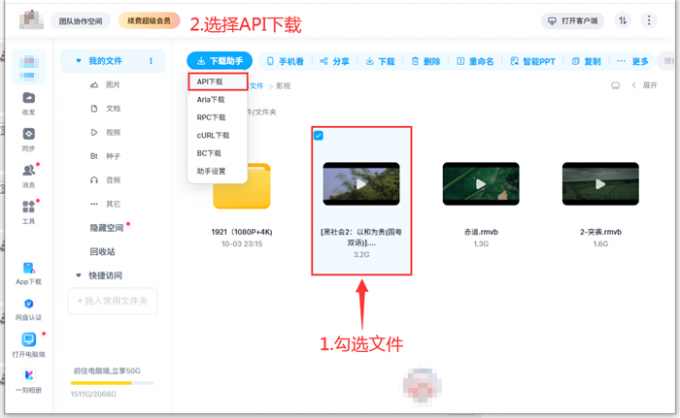This screenshot has height=418, width=680.
Task: Click the 黑社会2 video thumbnail
Action: pos(361,183)
